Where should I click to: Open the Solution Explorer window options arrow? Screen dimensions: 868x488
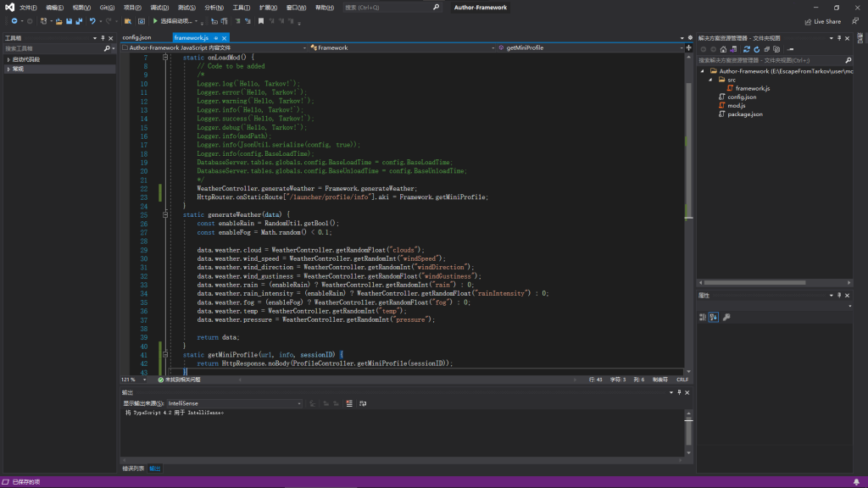[831, 38]
